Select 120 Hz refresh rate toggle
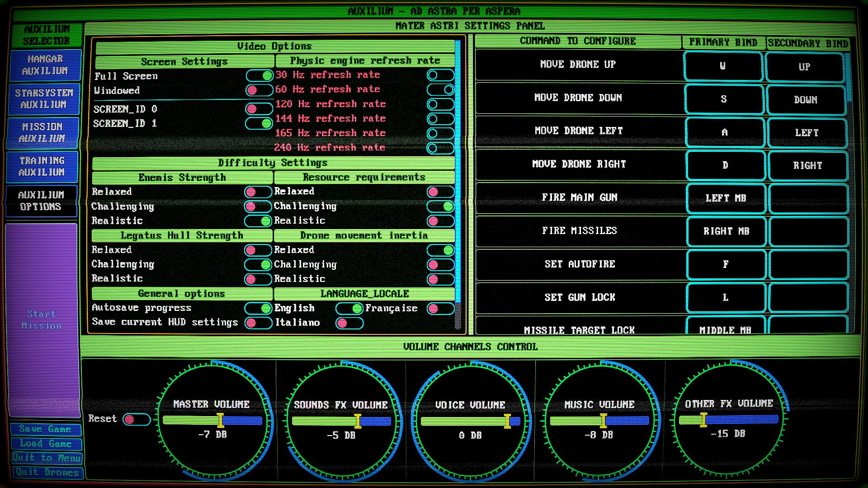 pyautogui.click(x=440, y=104)
